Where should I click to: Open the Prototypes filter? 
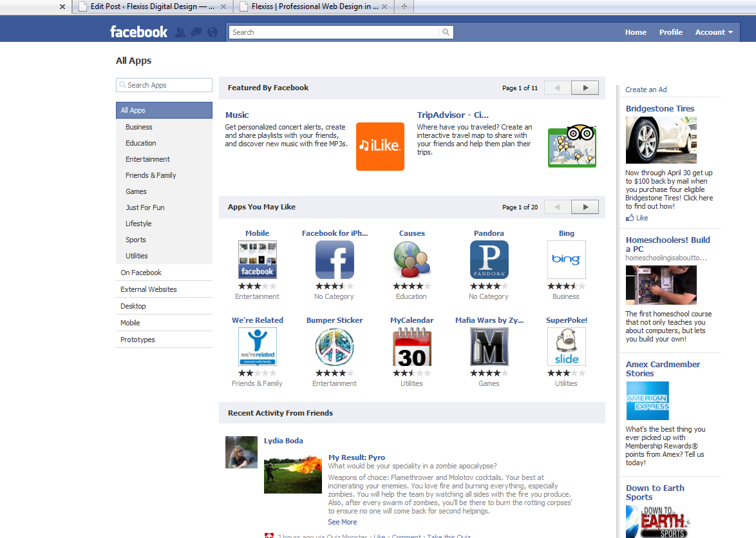pos(164,340)
